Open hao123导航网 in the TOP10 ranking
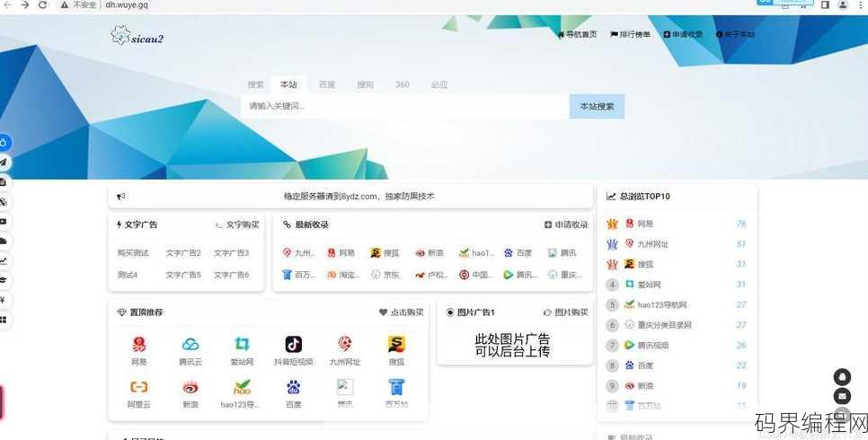The height and width of the screenshot is (440, 868). click(662, 304)
